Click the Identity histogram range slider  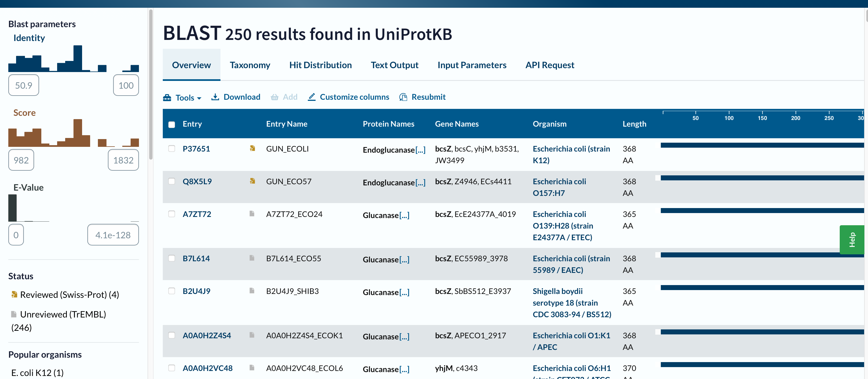click(73, 58)
